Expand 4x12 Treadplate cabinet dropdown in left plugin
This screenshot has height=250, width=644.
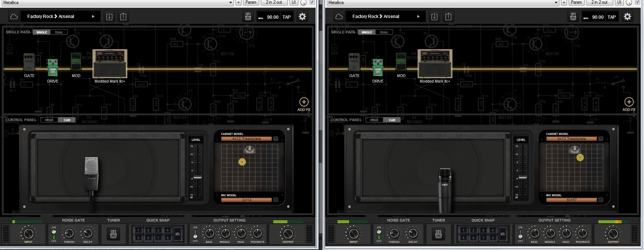coord(276,139)
